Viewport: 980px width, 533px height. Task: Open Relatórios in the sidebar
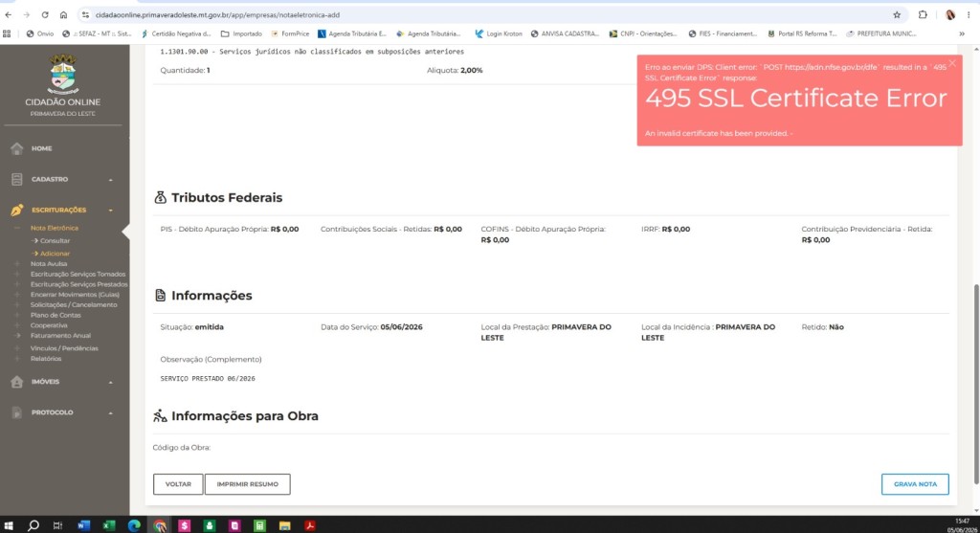[x=46, y=359]
